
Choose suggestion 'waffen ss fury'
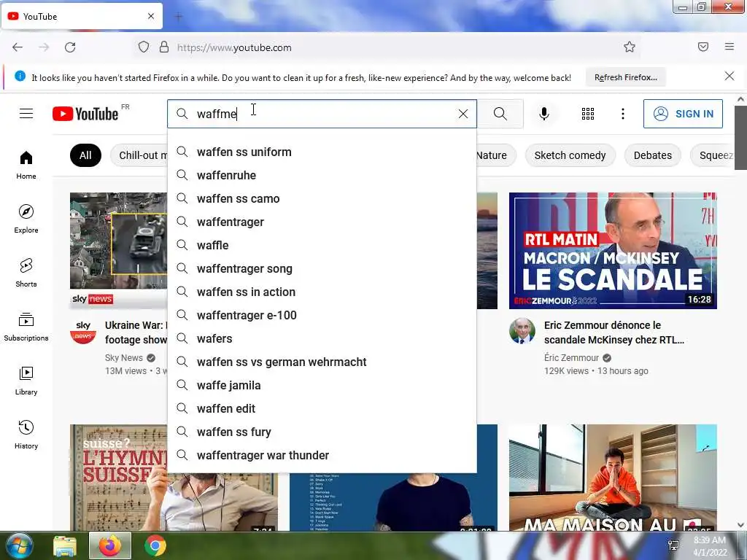322,432
